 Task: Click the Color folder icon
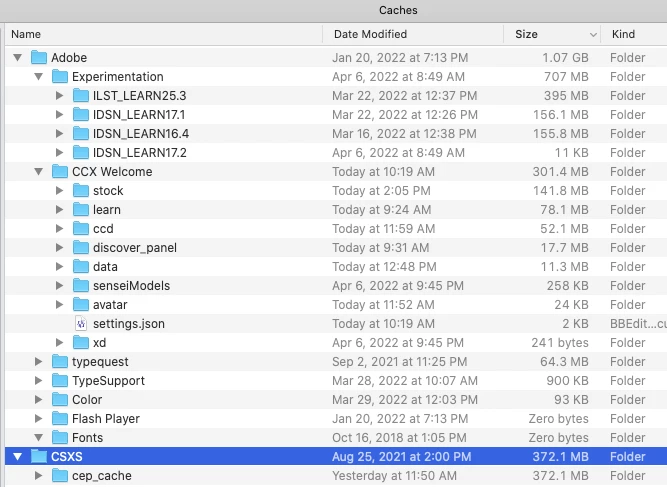(60, 400)
